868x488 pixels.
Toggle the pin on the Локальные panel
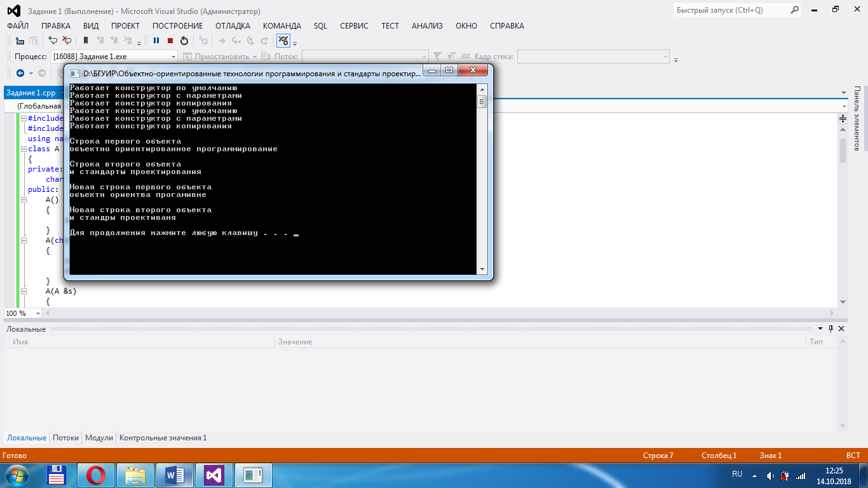pyautogui.click(x=831, y=329)
